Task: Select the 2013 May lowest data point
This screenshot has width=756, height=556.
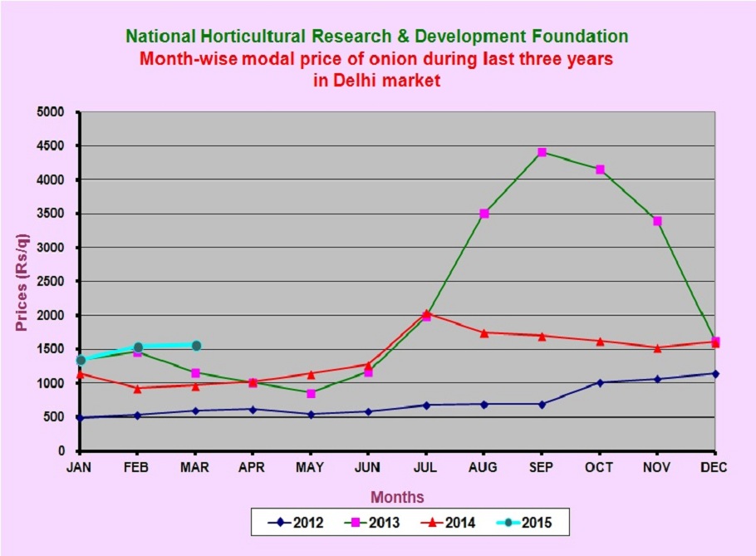Action: (x=311, y=393)
